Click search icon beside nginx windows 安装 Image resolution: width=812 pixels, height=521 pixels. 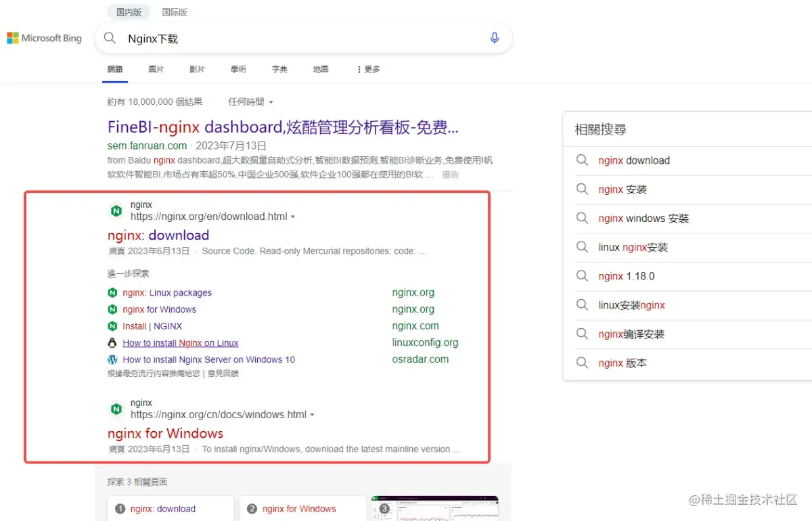click(582, 218)
